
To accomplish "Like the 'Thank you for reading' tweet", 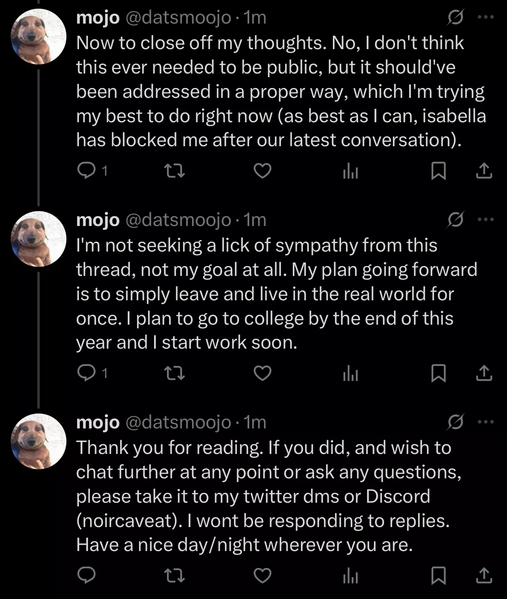I will tap(262, 576).
